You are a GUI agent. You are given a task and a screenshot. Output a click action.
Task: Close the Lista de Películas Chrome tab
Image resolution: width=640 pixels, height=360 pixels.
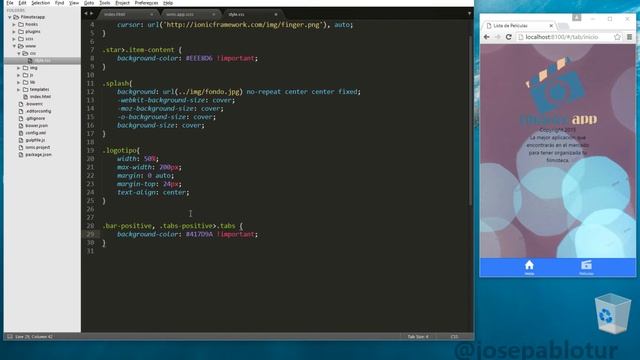[551, 25]
